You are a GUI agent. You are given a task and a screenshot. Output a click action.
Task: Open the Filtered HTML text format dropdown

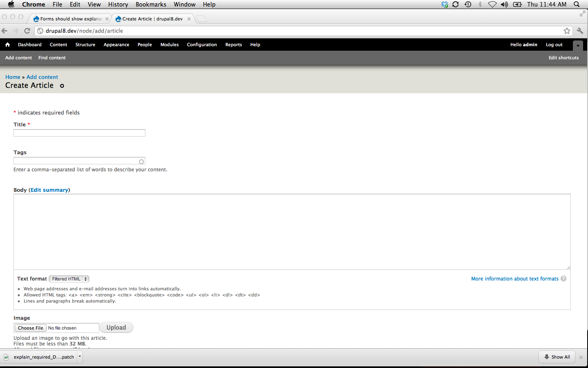pos(69,279)
